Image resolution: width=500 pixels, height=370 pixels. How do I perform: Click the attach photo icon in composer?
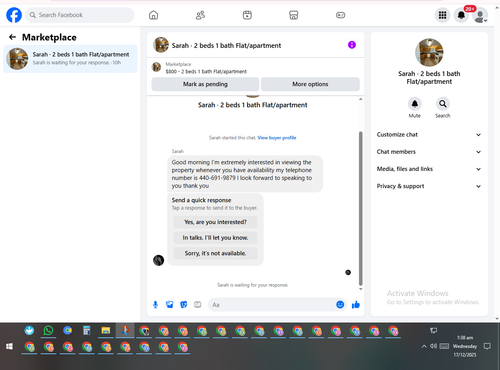pos(170,305)
